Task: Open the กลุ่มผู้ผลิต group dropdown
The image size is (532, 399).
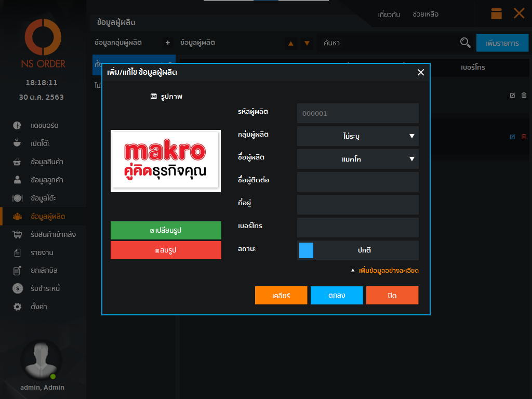Action: pyautogui.click(x=357, y=136)
